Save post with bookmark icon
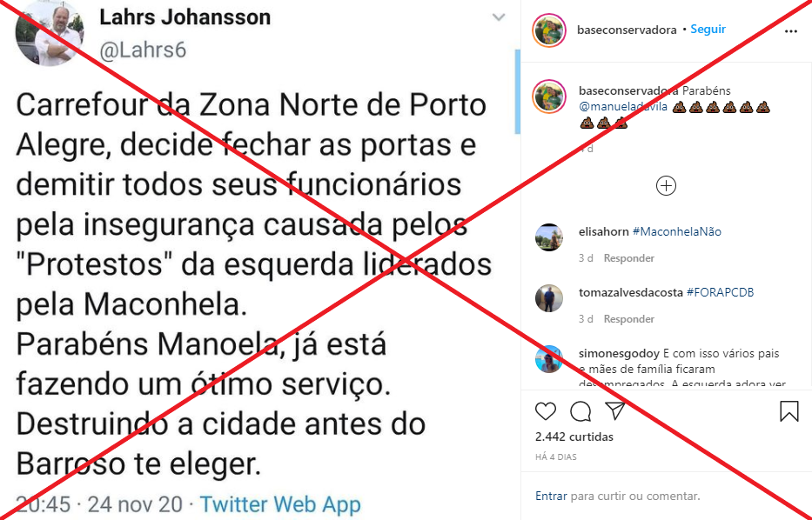The width and height of the screenshot is (812, 520). click(789, 411)
